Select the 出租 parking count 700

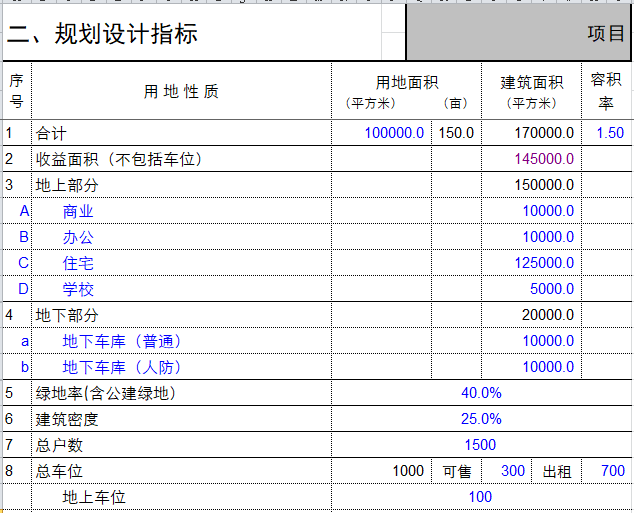coord(612,471)
